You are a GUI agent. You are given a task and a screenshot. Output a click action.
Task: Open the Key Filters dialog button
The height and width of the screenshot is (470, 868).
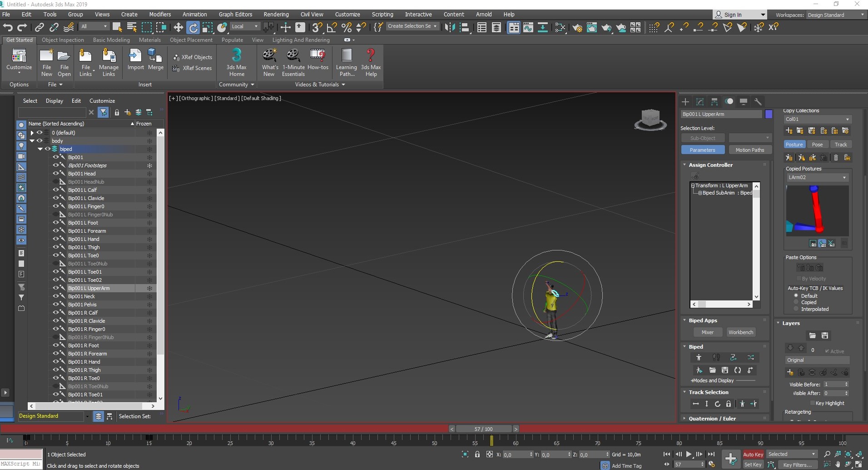point(797,465)
